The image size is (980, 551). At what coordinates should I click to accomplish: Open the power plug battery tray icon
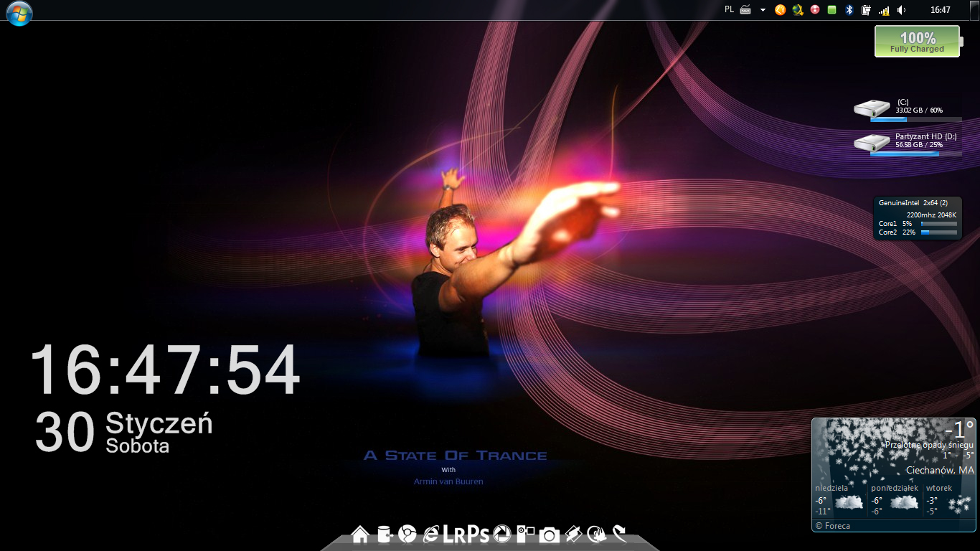click(866, 10)
